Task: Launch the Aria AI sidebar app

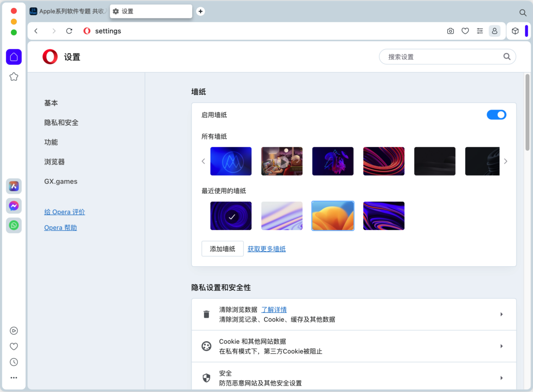Action: (x=14, y=186)
